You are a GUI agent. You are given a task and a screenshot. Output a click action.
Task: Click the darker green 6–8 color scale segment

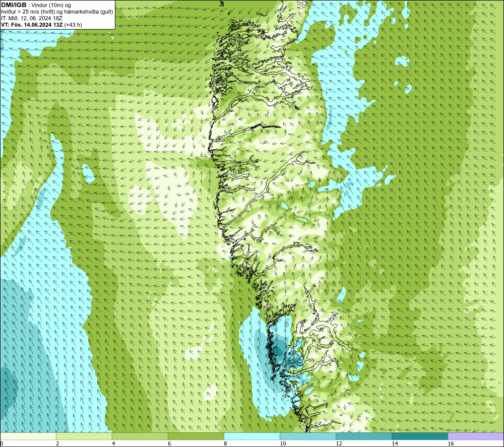pyautogui.click(x=196, y=436)
